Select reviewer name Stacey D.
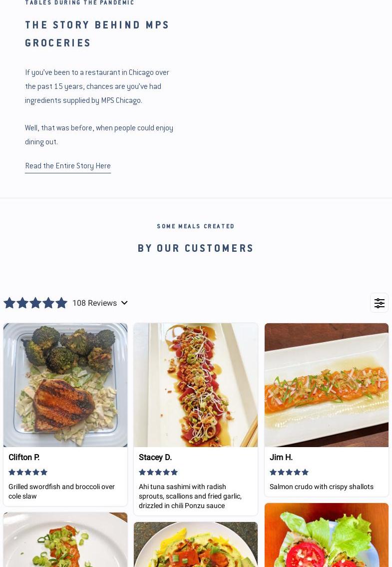The image size is (392, 567). [155, 457]
